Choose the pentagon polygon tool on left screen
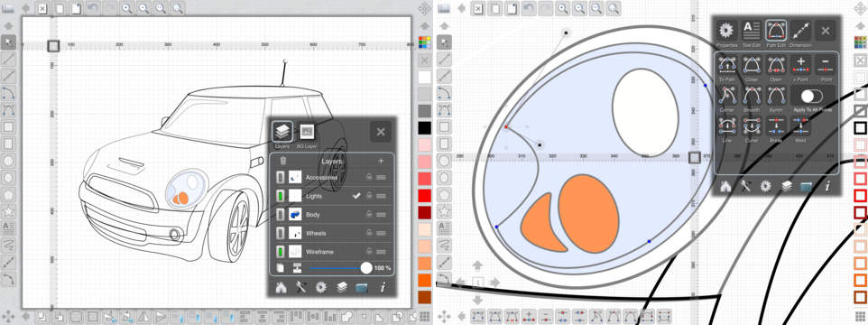This screenshot has width=868, height=325. pyautogui.click(x=8, y=194)
